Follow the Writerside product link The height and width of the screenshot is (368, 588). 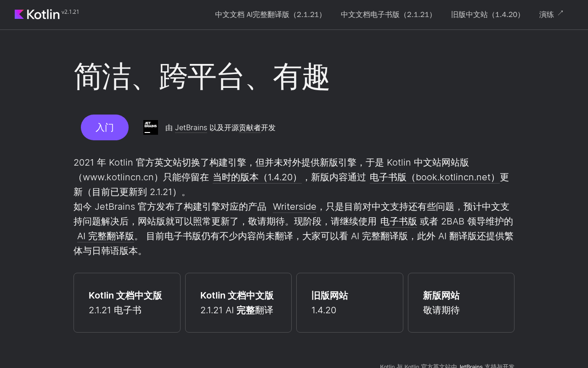[x=294, y=207]
